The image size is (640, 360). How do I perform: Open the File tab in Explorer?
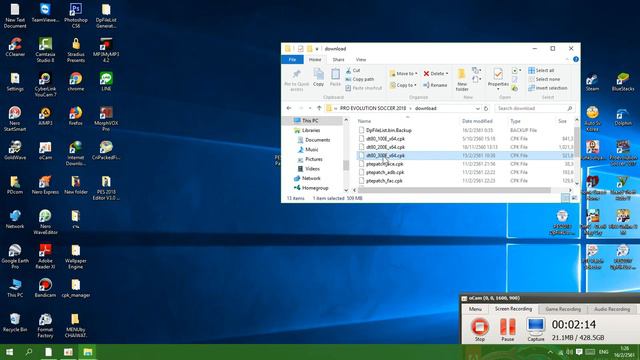[292, 60]
